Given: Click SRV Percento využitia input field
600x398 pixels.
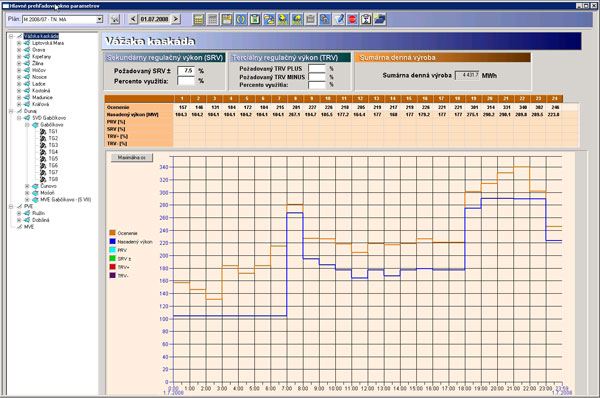Looking at the screenshot, I should 186,81.
